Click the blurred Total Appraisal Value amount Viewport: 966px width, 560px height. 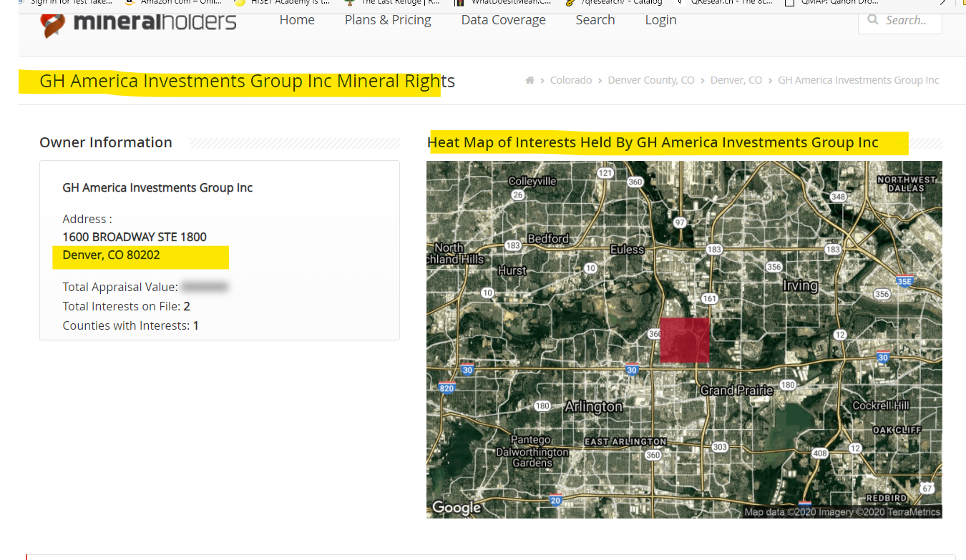pyautogui.click(x=205, y=287)
